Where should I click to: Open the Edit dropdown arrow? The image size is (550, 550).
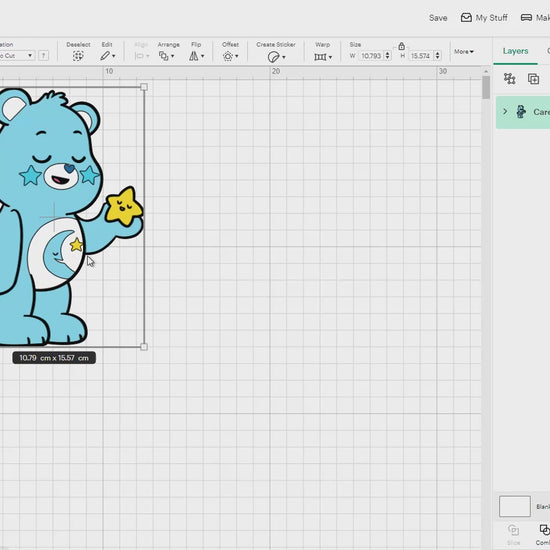click(x=113, y=56)
